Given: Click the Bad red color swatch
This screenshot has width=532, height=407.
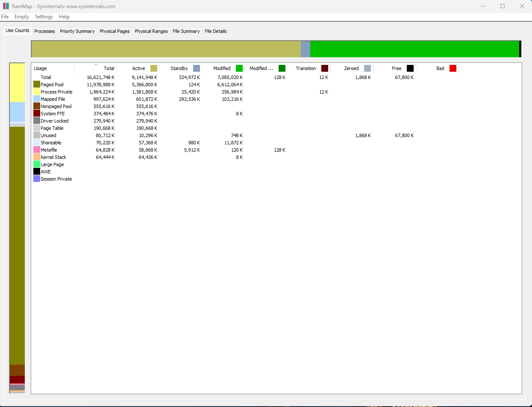Looking at the screenshot, I should (453, 68).
